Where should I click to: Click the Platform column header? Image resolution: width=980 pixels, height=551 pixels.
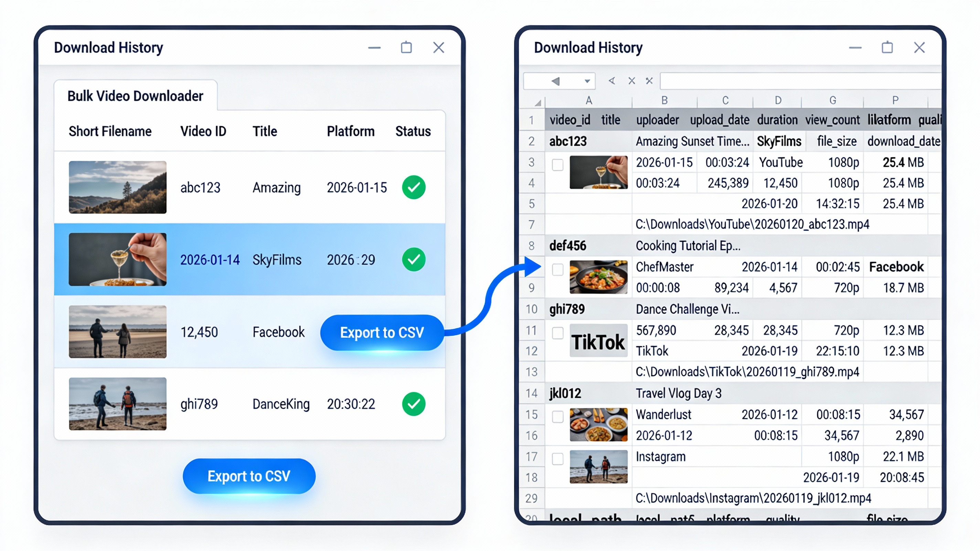tap(351, 131)
